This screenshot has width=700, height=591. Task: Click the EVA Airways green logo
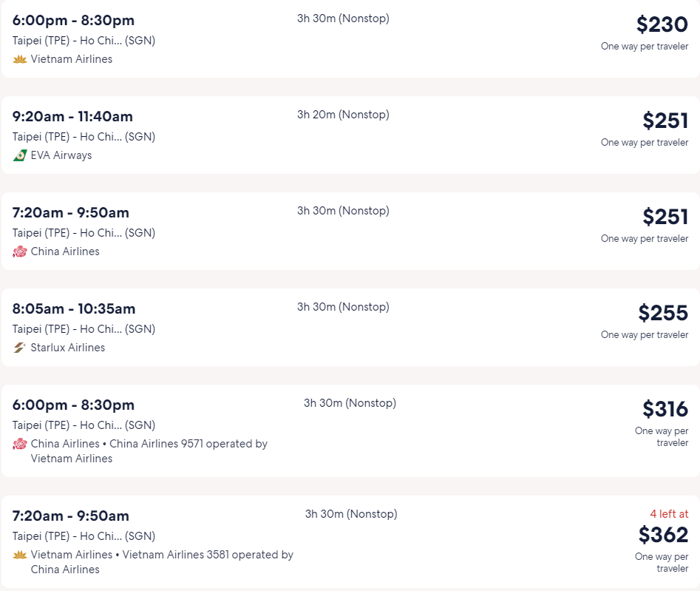point(20,155)
